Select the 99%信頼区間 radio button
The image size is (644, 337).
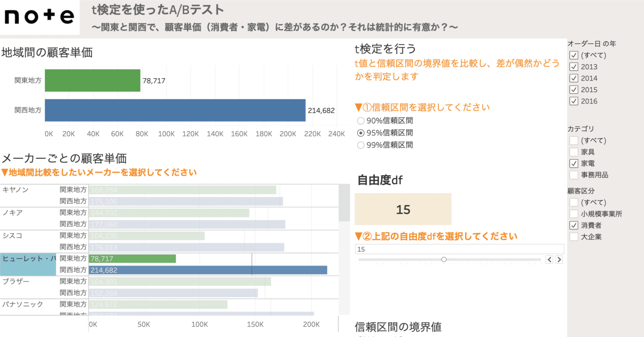pos(360,145)
